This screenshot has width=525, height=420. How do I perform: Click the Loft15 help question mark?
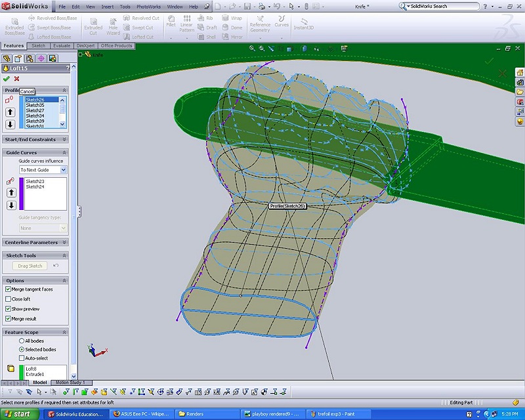click(x=67, y=68)
